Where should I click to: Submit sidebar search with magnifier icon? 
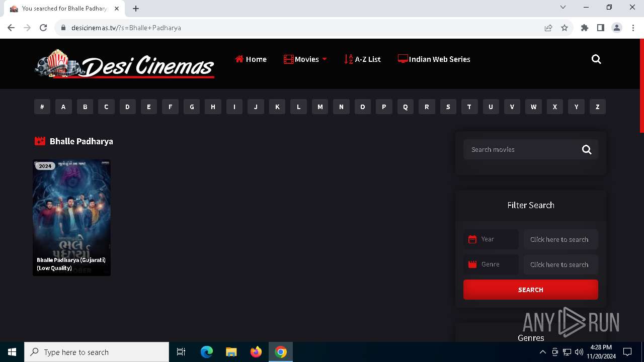pyautogui.click(x=587, y=149)
